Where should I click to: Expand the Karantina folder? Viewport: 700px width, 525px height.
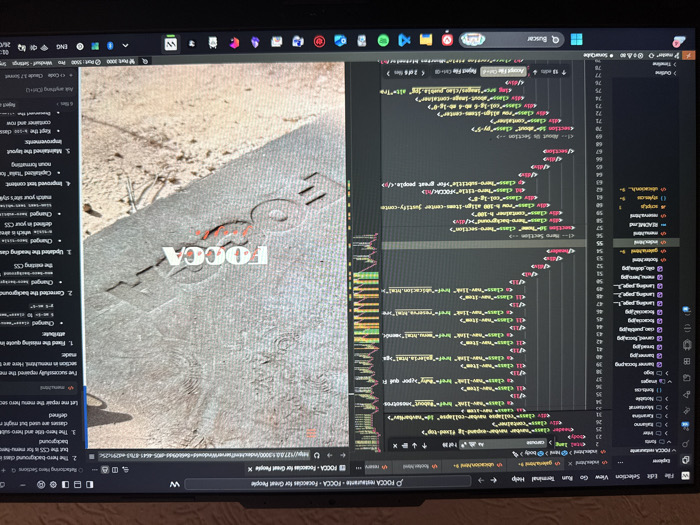[650, 416]
